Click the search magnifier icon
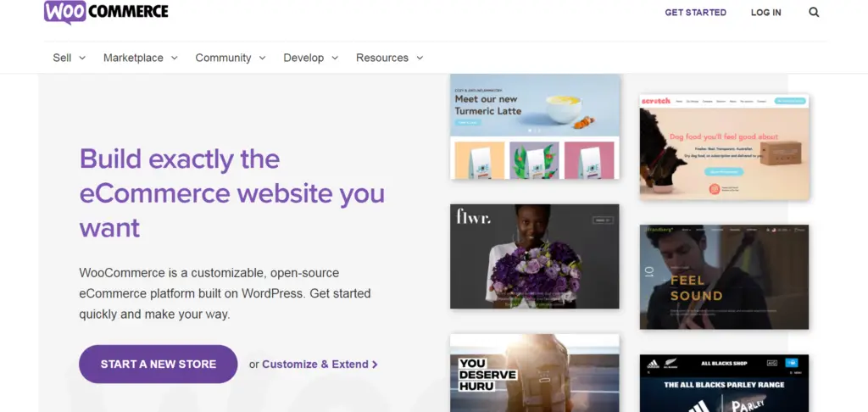Screen dimensions: 868x412 tap(814, 13)
